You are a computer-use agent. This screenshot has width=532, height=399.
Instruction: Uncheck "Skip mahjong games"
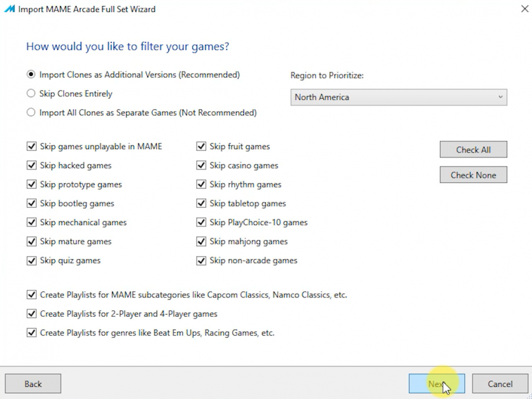[x=201, y=241]
